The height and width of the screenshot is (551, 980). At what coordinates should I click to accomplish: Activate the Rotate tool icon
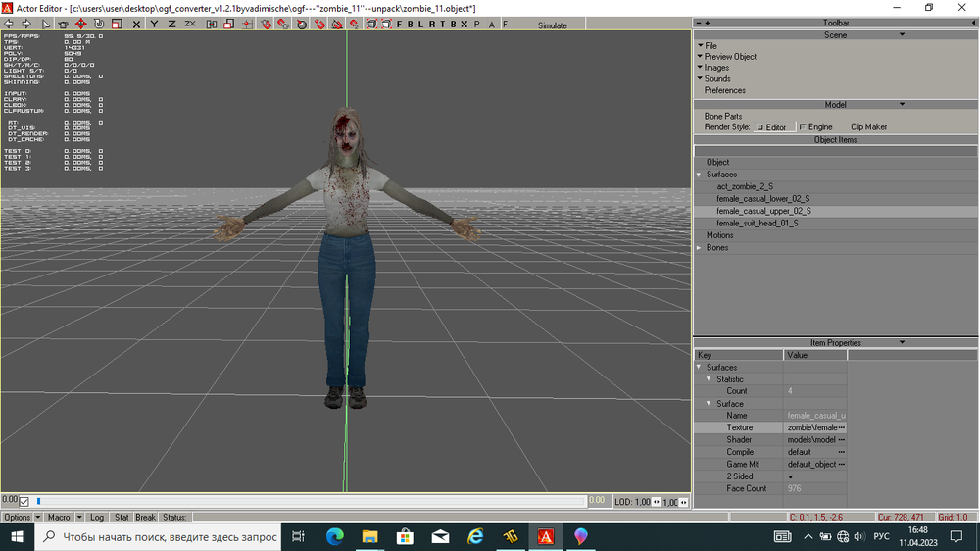pyautogui.click(x=99, y=25)
